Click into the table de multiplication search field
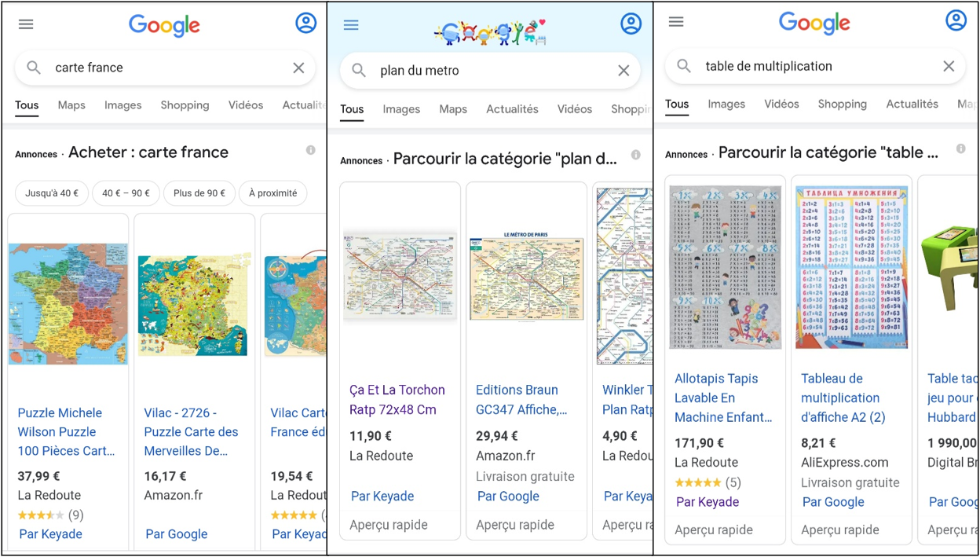 (815, 66)
